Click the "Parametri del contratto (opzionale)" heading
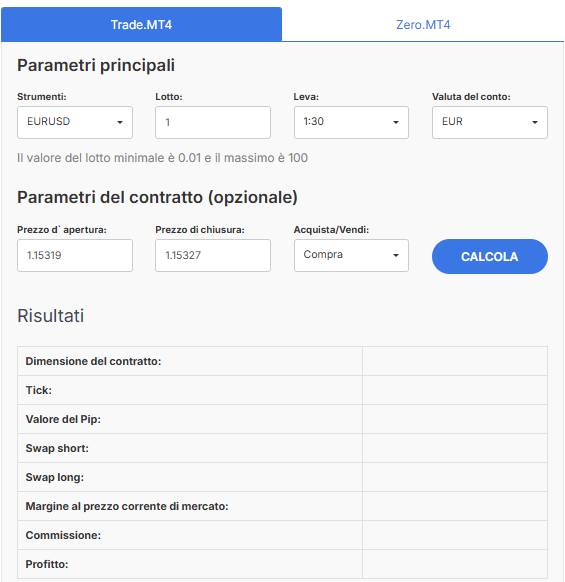The width and height of the screenshot is (565, 582). pos(157,197)
